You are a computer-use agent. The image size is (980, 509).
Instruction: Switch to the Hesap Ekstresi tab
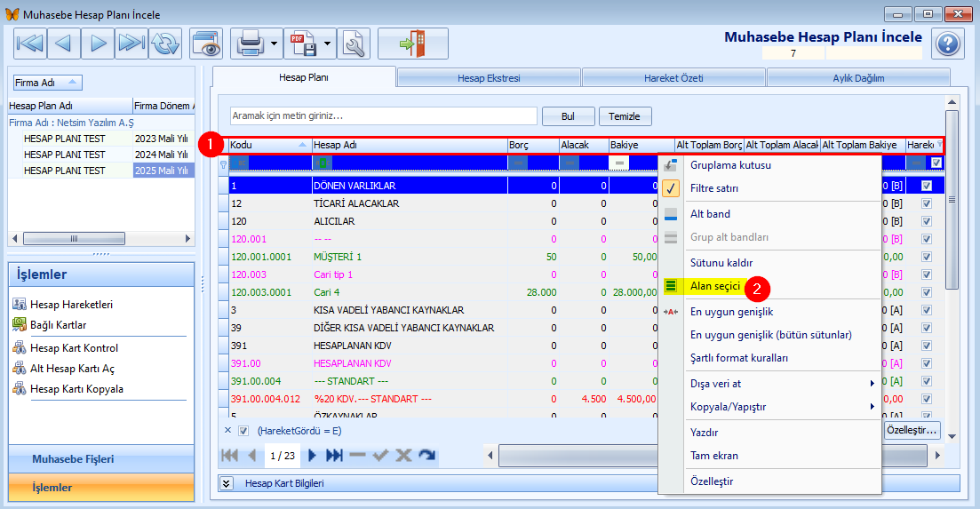(489, 78)
